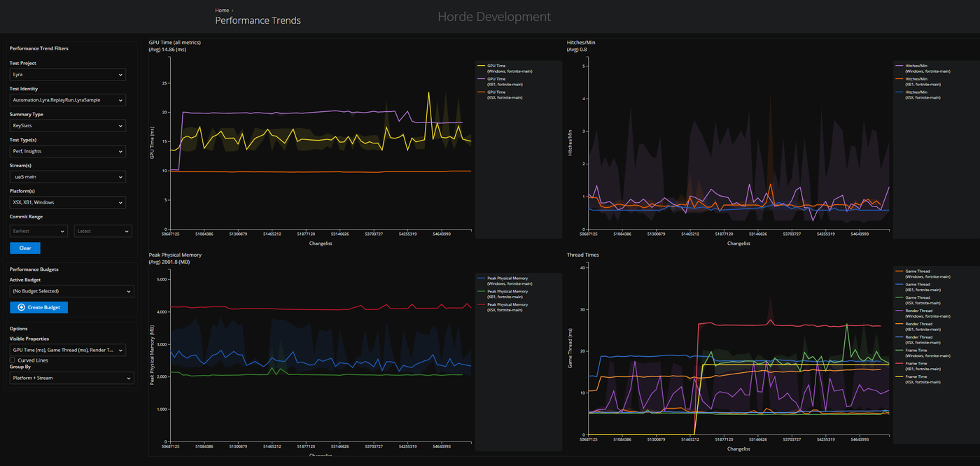
Task: Open the Active Budget dropdown
Action: 71,291
